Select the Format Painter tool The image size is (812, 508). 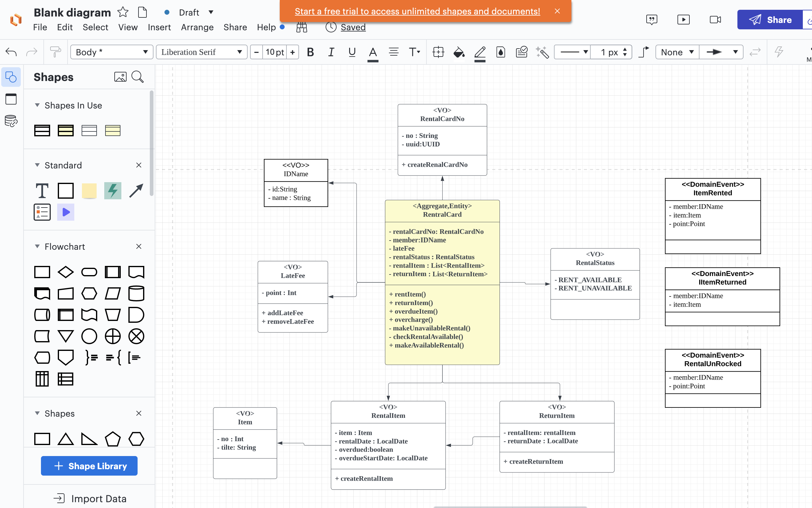tap(55, 52)
